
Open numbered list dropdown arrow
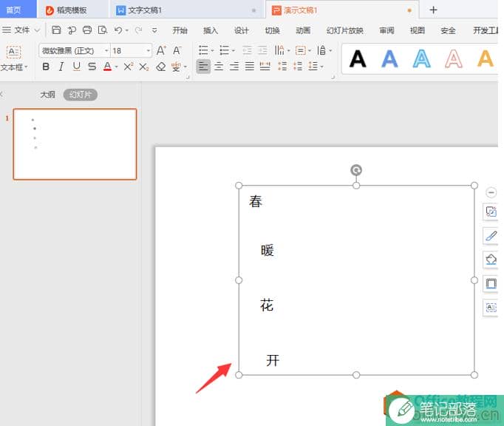point(234,50)
